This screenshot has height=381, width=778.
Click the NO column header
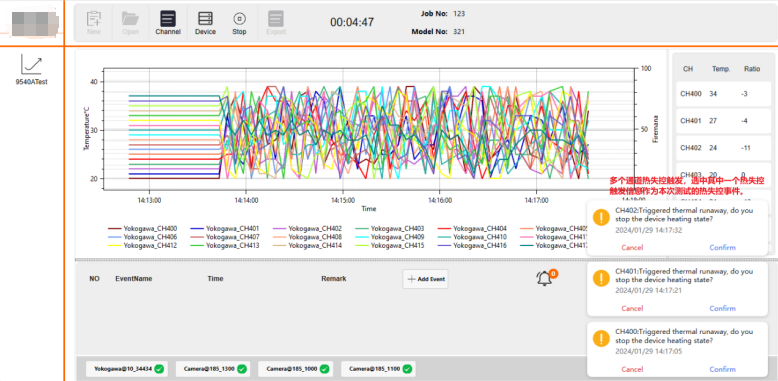(94, 279)
